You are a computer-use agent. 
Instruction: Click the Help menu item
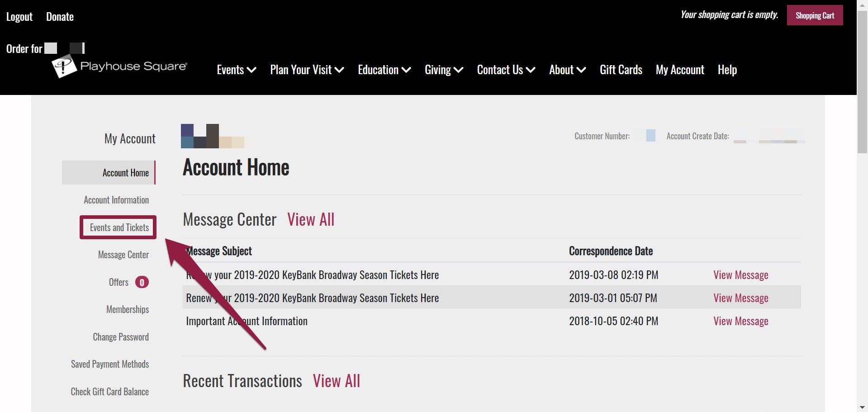[x=727, y=70]
